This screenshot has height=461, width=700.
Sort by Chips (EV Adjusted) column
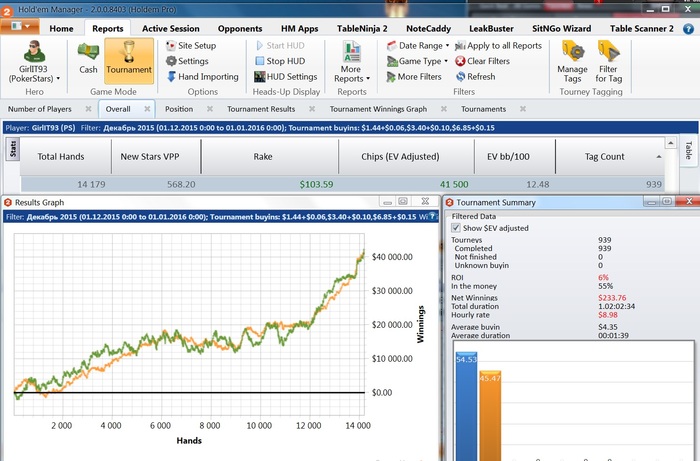tap(406, 157)
